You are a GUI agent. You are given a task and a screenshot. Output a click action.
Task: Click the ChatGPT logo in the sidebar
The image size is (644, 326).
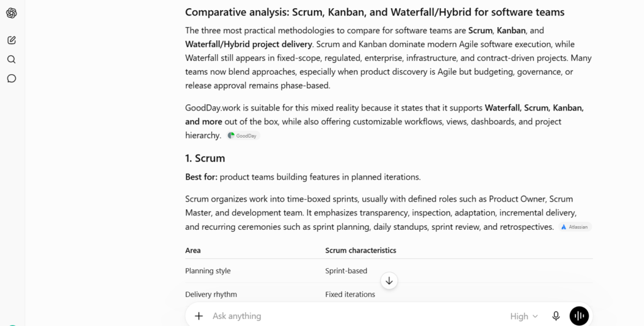click(11, 13)
